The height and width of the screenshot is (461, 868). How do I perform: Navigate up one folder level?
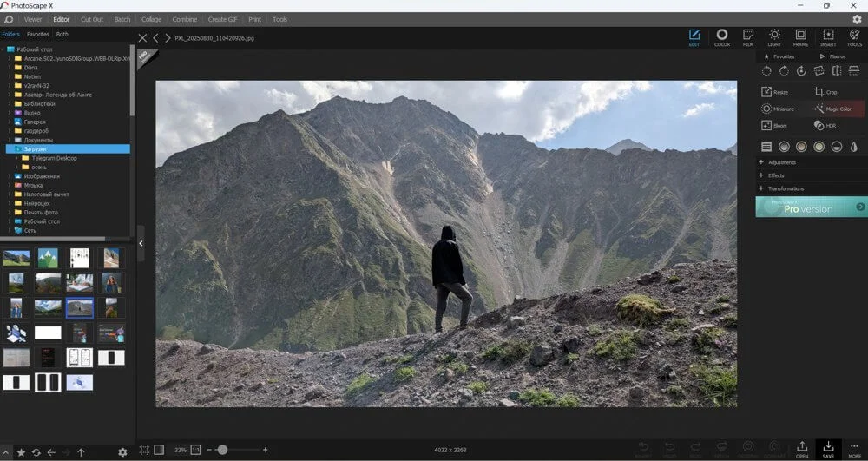[81, 452]
